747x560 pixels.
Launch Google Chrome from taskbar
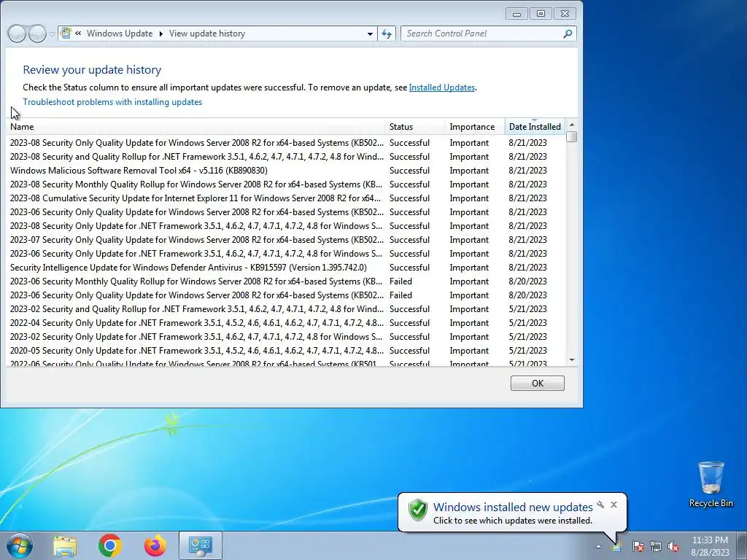pyautogui.click(x=110, y=545)
